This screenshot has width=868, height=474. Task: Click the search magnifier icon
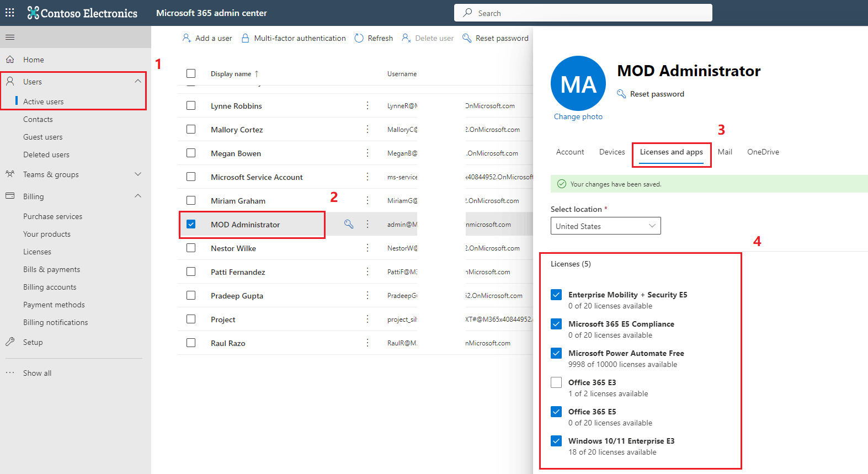467,13
